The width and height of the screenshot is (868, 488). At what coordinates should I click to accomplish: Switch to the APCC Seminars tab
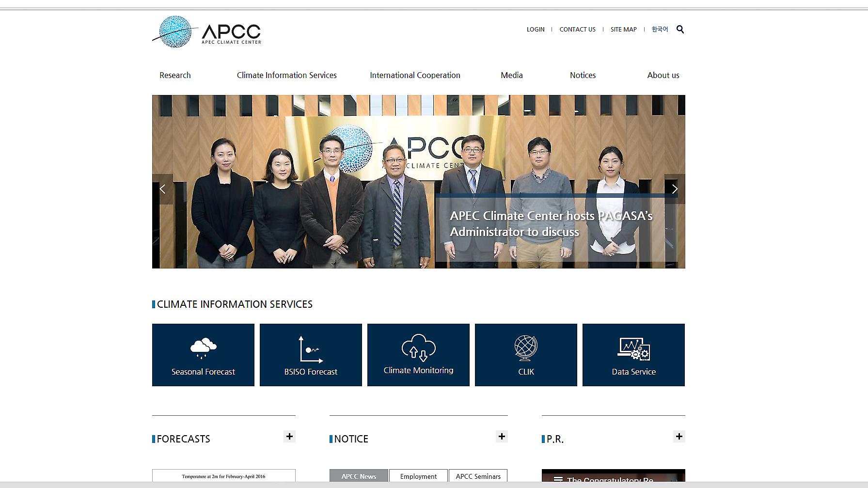click(x=478, y=476)
